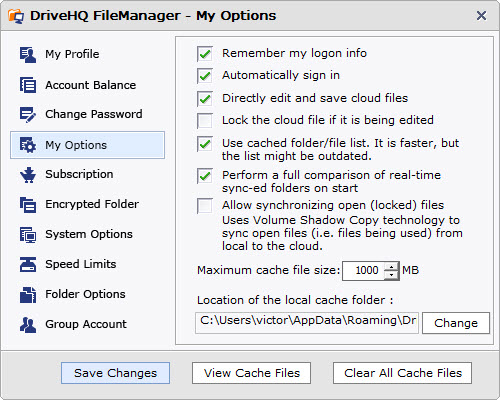Increase maximum cache file size with up arrow

391,267
